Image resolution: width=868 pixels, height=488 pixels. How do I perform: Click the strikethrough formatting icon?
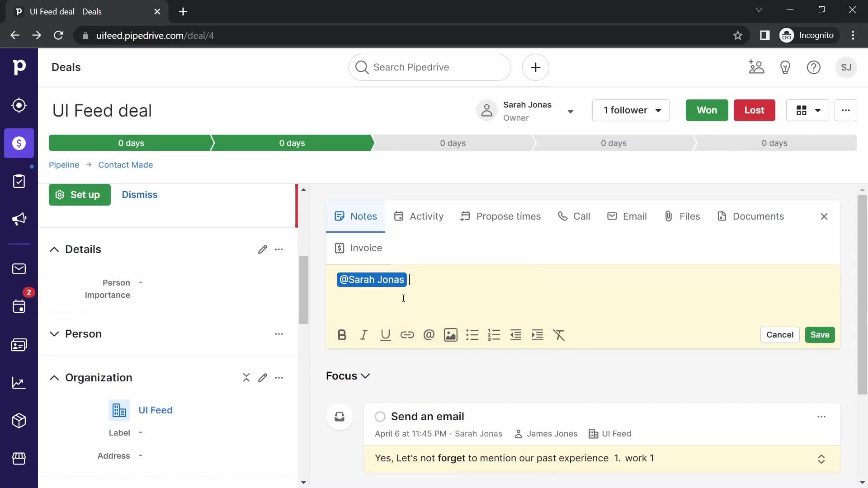tap(559, 334)
